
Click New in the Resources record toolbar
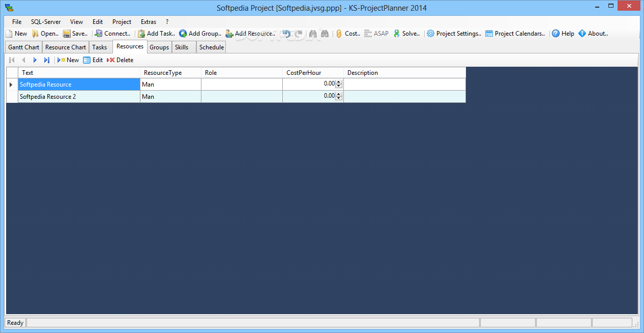point(68,60)
